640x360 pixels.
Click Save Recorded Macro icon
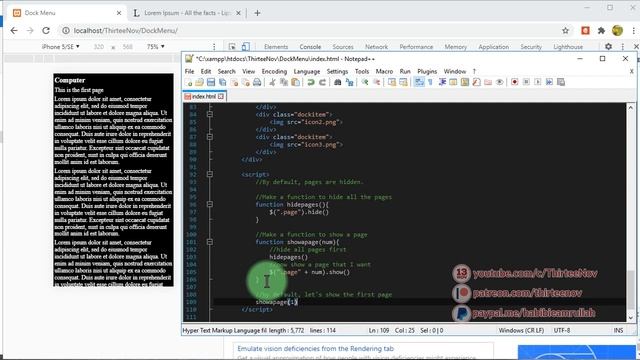coord(561,82)
